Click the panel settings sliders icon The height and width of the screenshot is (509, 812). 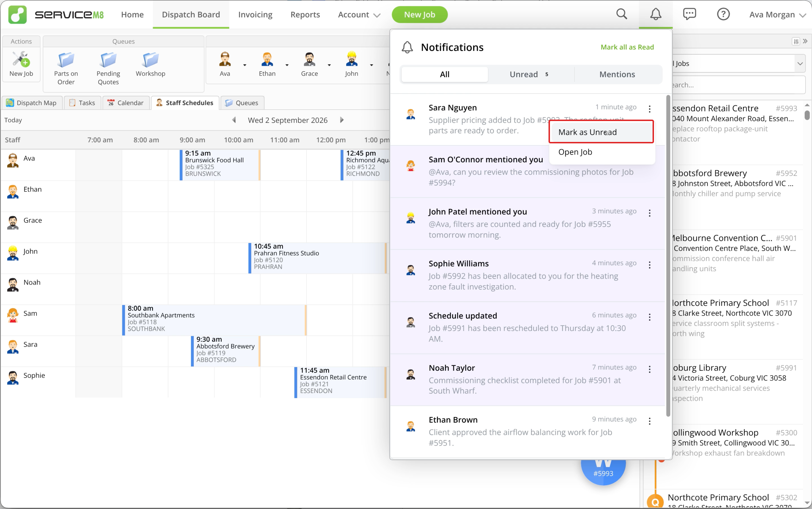[796, 41]
